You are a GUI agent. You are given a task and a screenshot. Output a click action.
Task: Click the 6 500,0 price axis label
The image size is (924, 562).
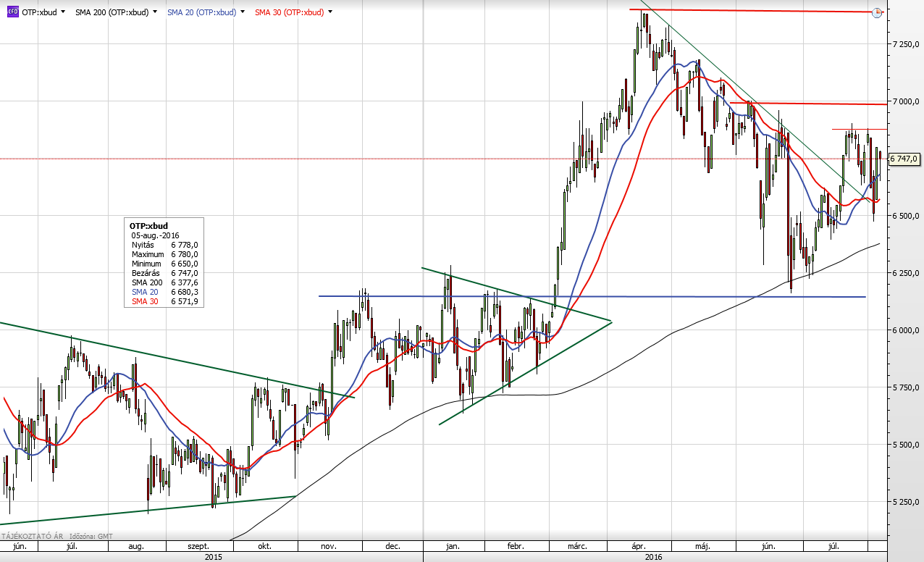pyautogui.click(x=905, y=216)
